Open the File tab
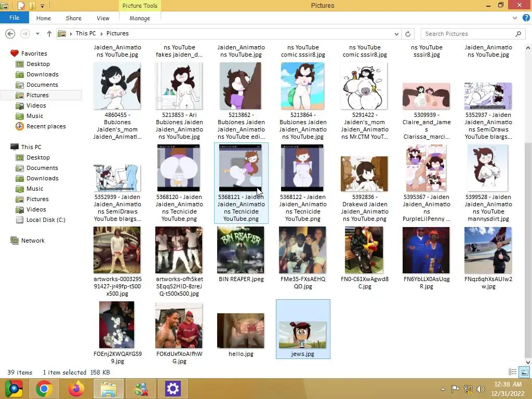The image size is (532, 399). point(14,18)
